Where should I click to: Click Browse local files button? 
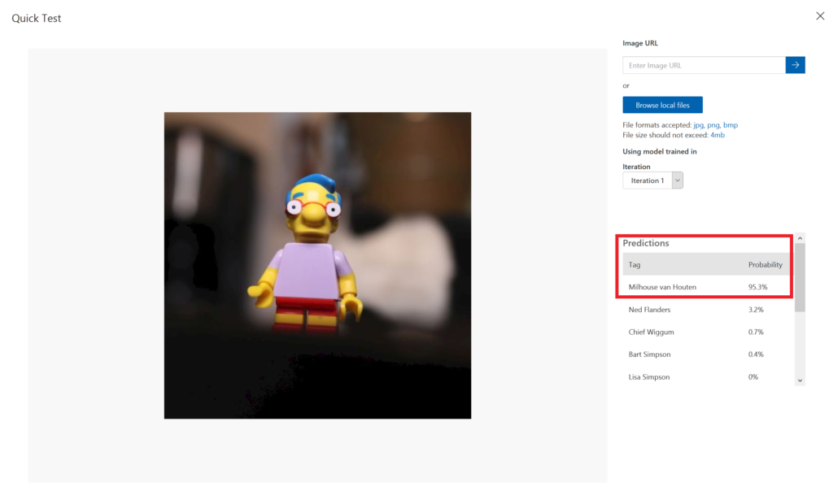[662, 105]
